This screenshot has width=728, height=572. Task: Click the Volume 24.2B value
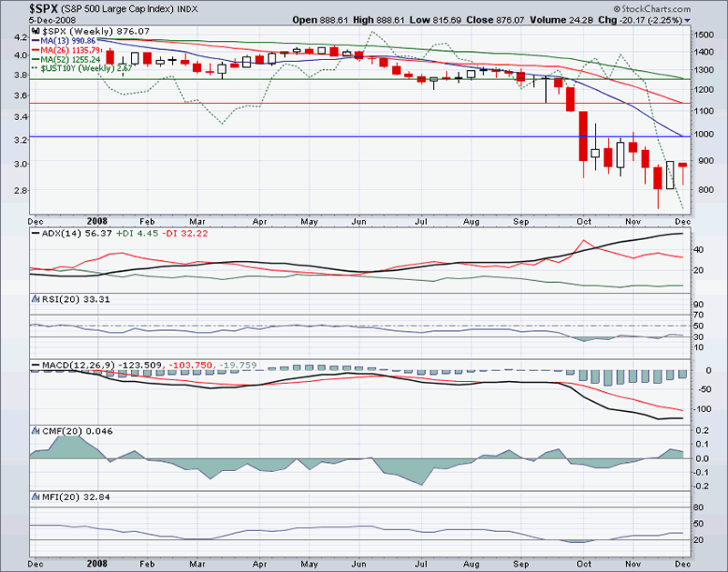point(561,20)
